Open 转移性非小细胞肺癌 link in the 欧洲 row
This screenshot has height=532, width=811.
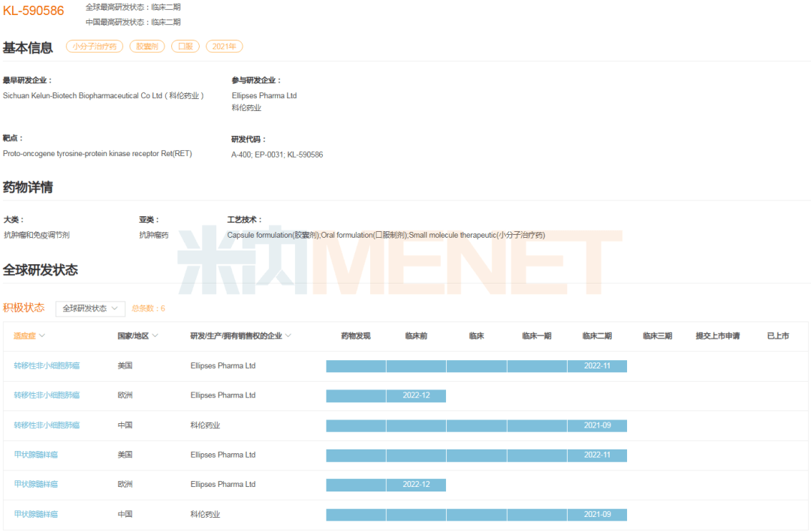tap(47, 395)
